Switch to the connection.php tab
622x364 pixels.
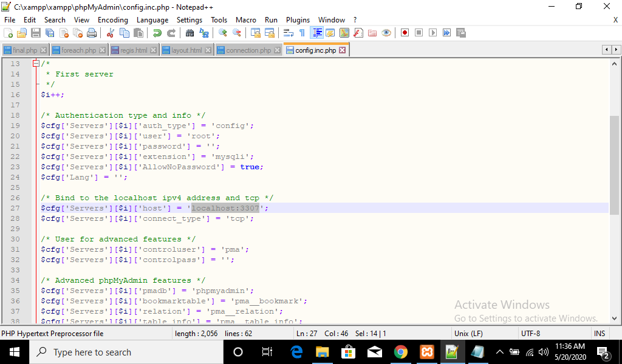point(248,50)
